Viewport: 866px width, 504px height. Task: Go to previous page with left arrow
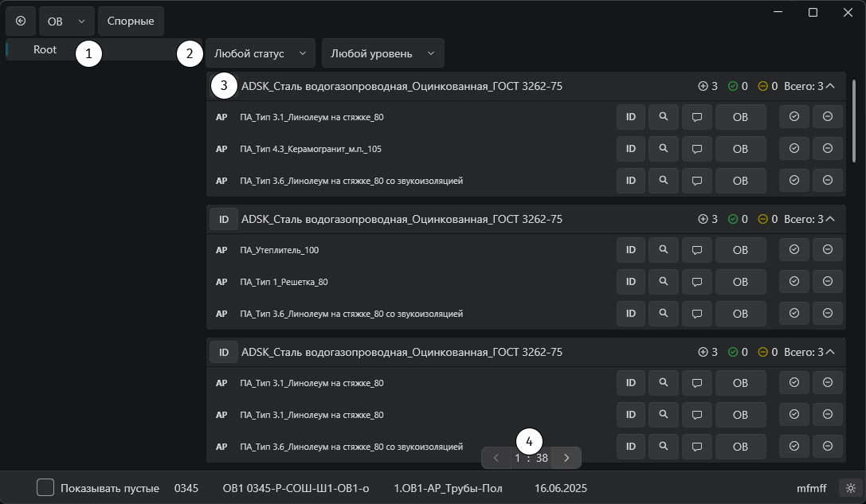(496, 458)
